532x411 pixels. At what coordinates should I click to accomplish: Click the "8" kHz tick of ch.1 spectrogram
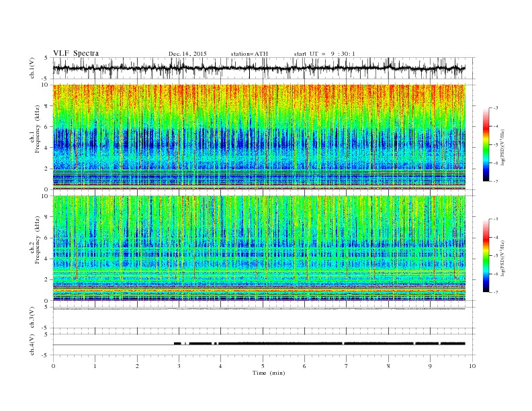47,106
